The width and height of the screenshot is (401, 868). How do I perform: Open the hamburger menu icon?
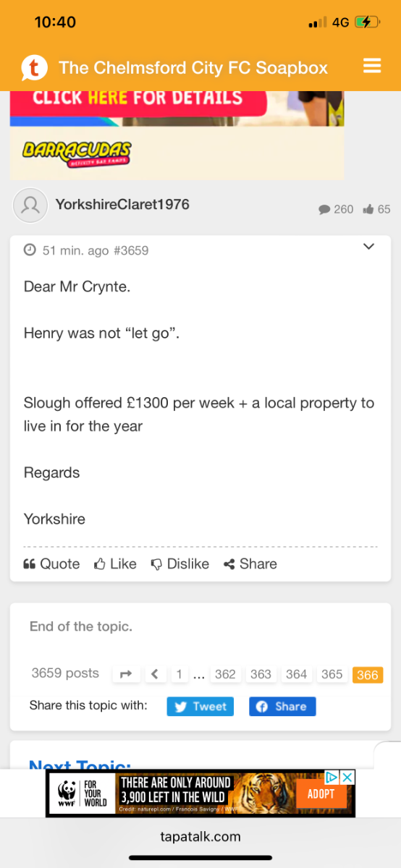coord(372,67)
